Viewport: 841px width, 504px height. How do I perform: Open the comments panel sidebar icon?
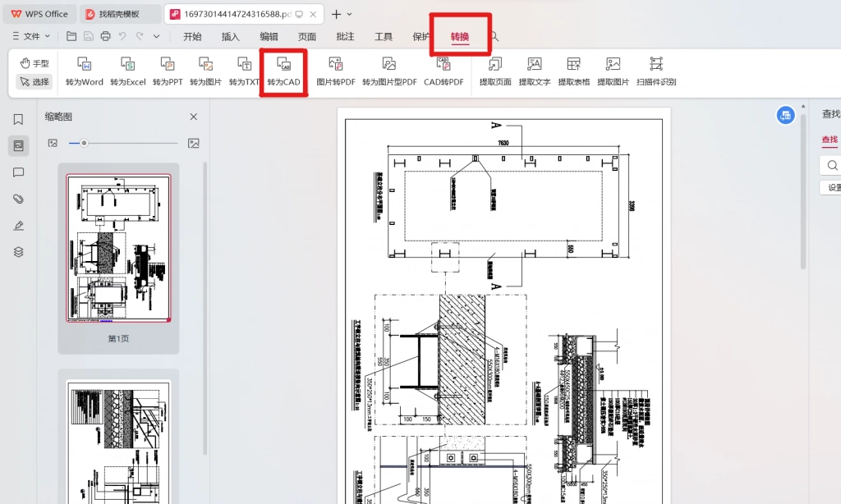click(18, 172)
